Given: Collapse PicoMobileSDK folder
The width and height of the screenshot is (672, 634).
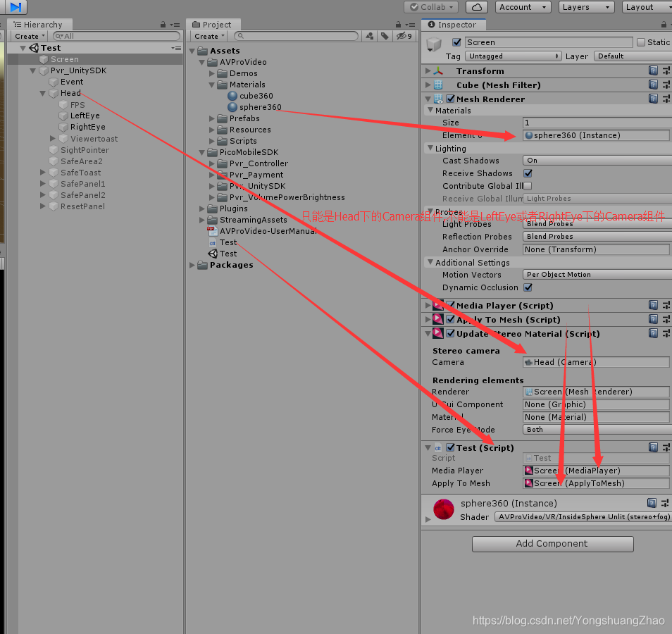Looking at the screenshot, I should pyautogui.click(x=202, y=152).
